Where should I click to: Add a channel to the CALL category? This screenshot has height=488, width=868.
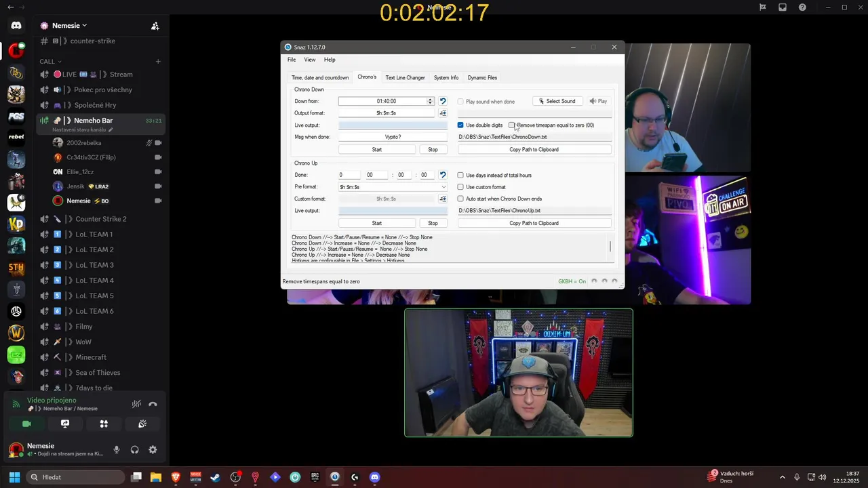coord(158,62)
